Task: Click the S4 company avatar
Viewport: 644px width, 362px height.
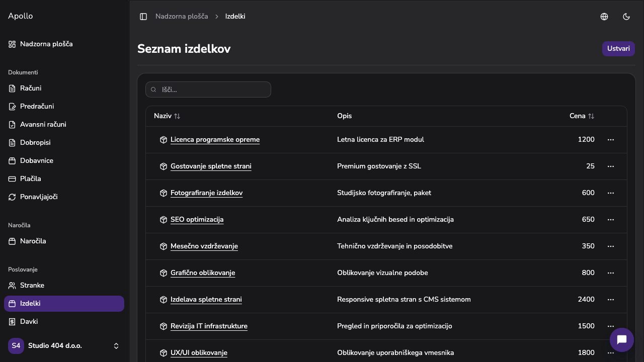Action: click(x=16, y=346)
